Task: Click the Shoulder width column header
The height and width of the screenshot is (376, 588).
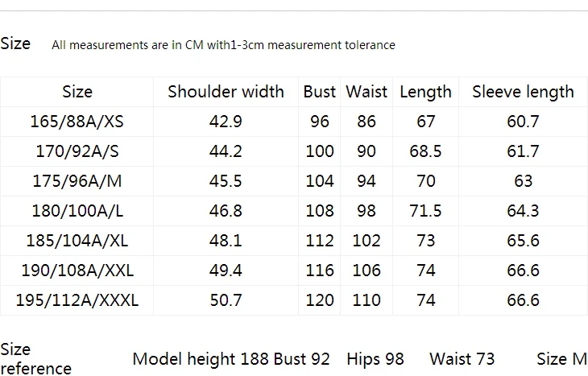Action: (x=226, y=92)
